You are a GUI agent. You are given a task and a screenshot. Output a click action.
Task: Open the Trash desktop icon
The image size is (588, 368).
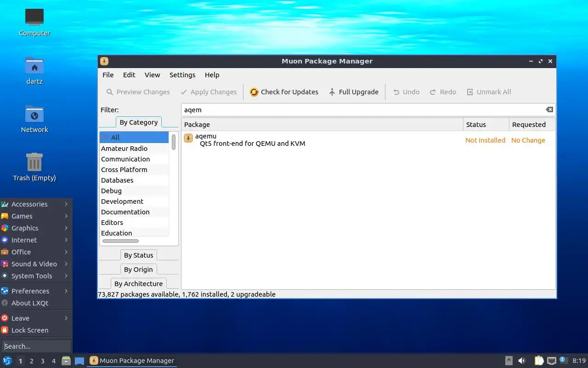tap(34, 167)
